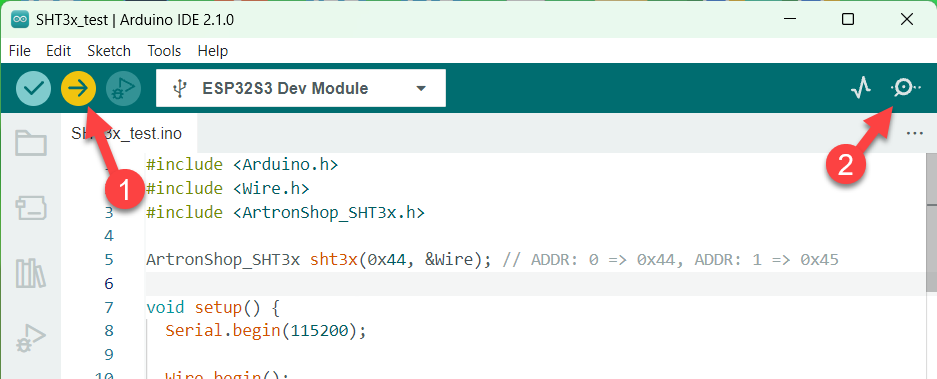
Task: Place cursor on empty line 6
Action: tap(535, 283)
